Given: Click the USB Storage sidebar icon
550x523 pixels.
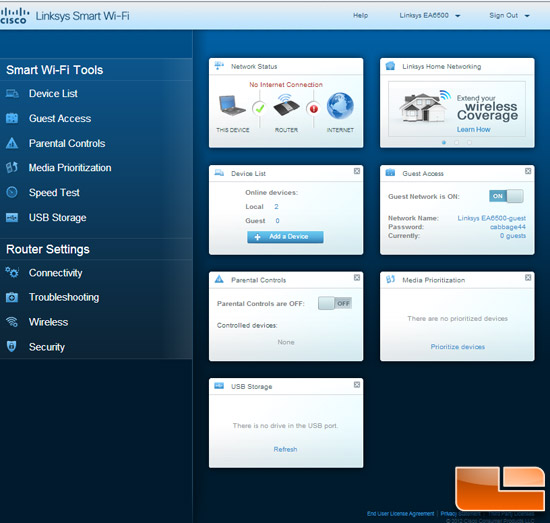Looking at the screenshot, I should coord(12,217).
